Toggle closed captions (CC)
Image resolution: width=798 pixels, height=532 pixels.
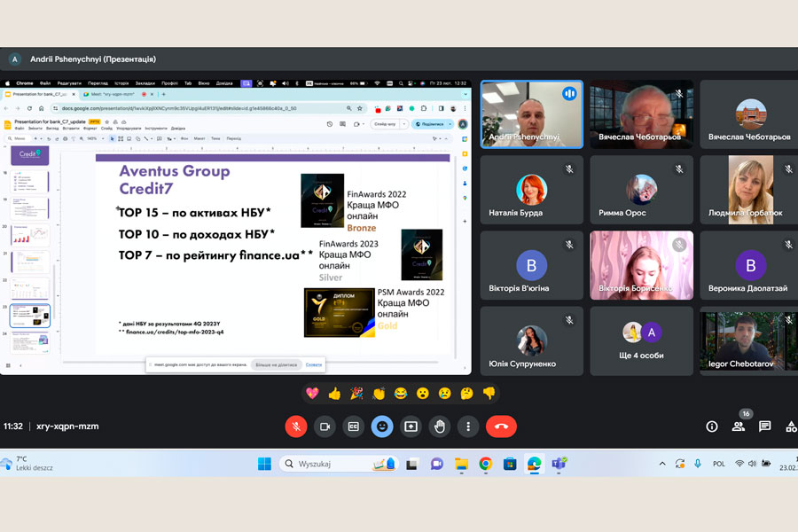pos(353,426)
